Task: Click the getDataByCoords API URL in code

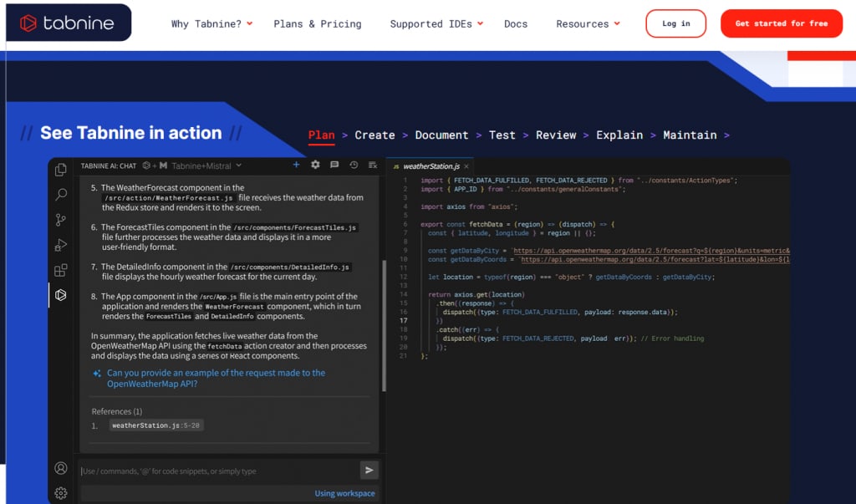Action: coord(655,259)
